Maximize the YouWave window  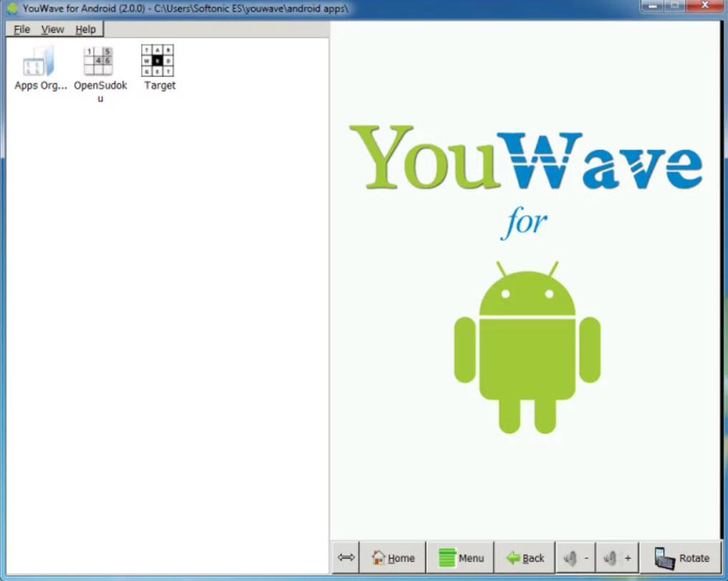pyautogui.click(x=674, y=6)
